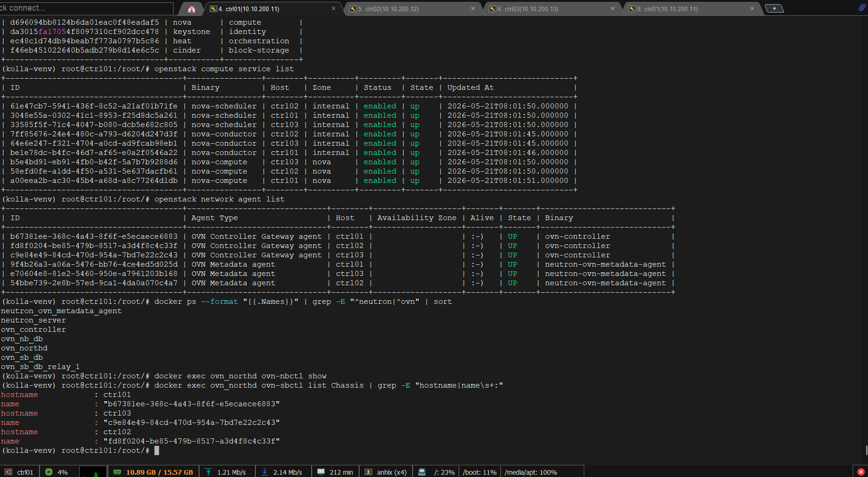Click memory usage 10.89 GB / 15.57 GB
Screen dimensions: 868x477
point(160,472)
